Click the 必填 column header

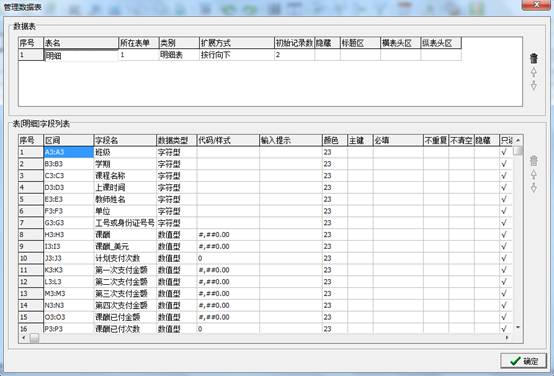(398, 140)
